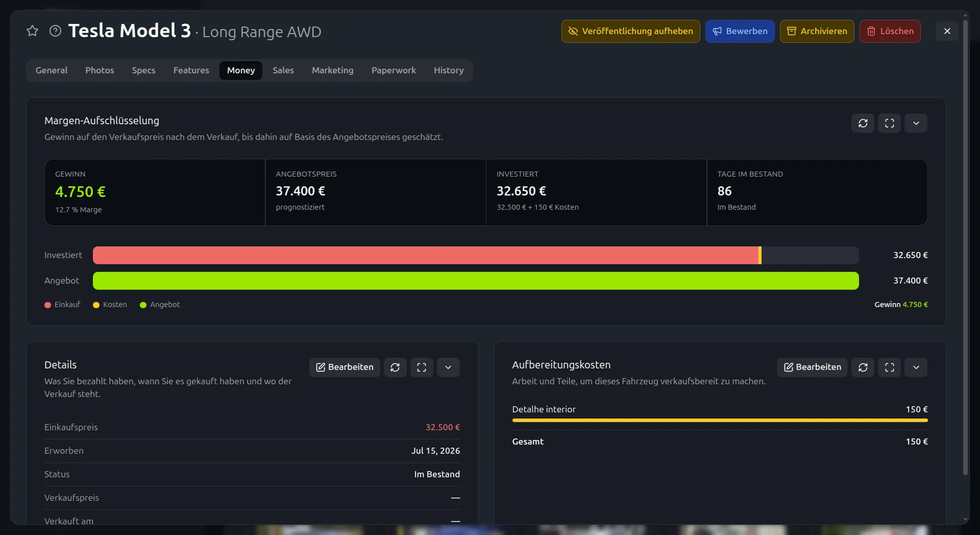
Task: Switch to the Sales tab
Action: tap(283, 70)
